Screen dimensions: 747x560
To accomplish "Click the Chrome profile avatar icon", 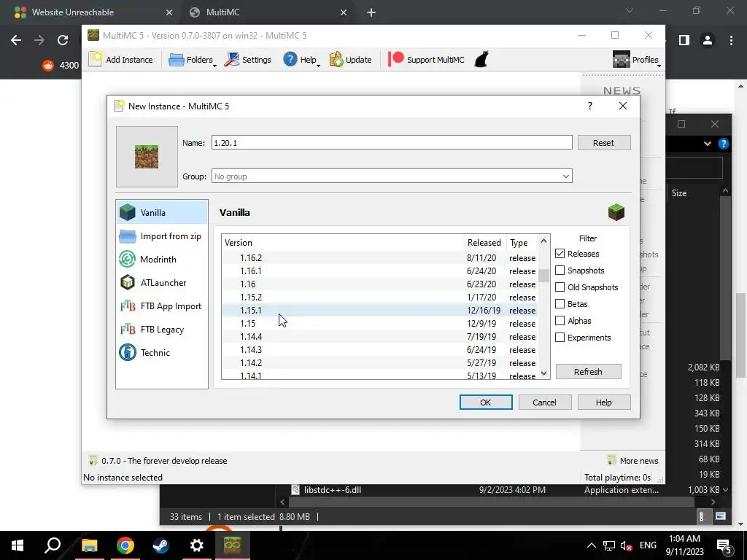I will click(708, 41).
